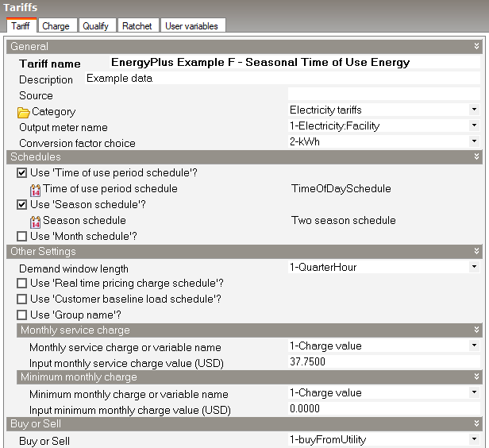The image size is (489, 448).
Task: Switch to the Ratchet tab
Action: coord(137,26)
